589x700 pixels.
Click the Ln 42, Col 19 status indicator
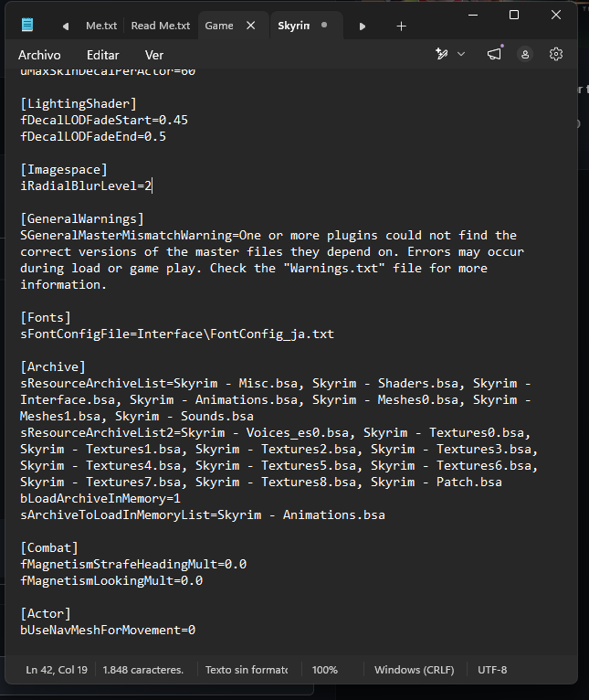coord(57,670)
